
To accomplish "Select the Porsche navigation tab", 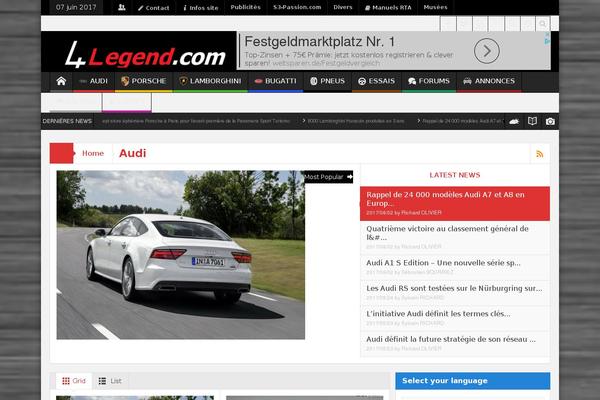I will click(143, 81).
